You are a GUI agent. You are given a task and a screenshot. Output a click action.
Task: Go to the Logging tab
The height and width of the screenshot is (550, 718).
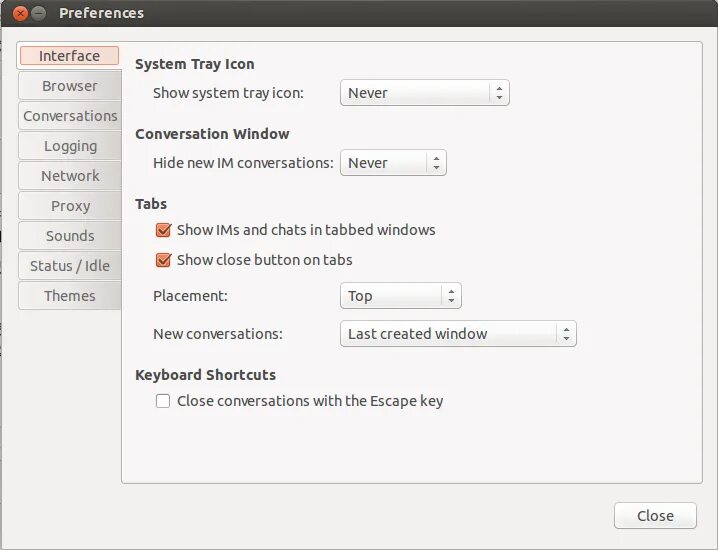coord(70,146)
